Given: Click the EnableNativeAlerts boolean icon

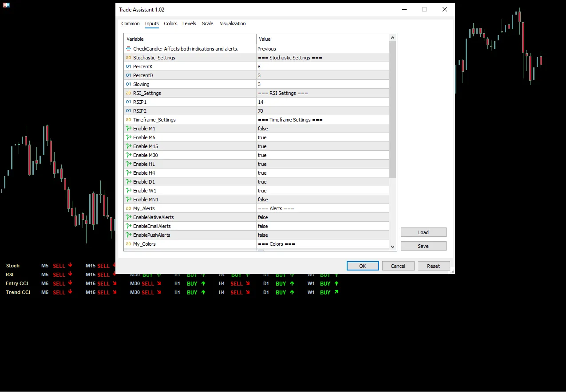Looking at the screenshot, I should pos(129,217).
